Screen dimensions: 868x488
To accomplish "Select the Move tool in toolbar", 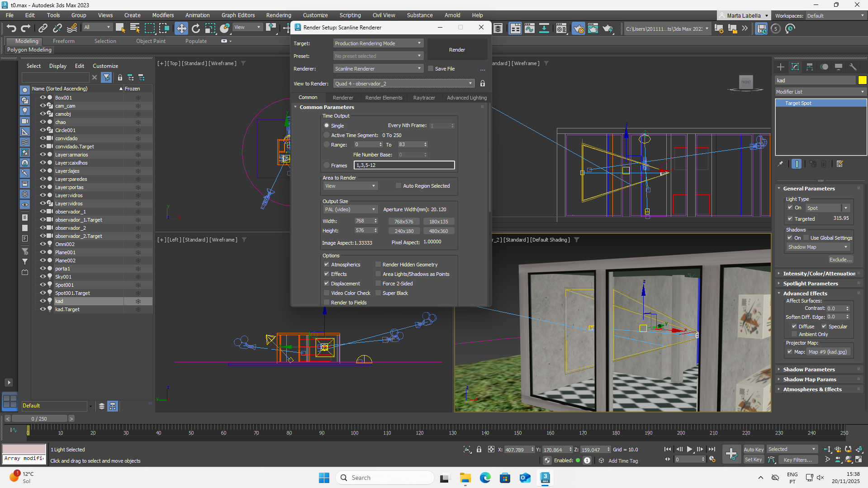I will click(x=181, y=28).
